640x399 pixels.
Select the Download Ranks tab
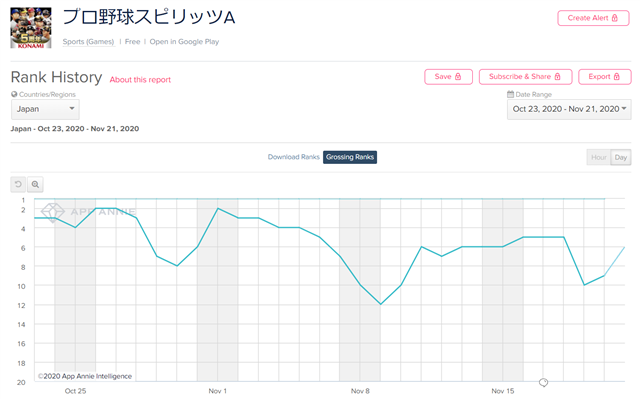[x=293, y=157]
